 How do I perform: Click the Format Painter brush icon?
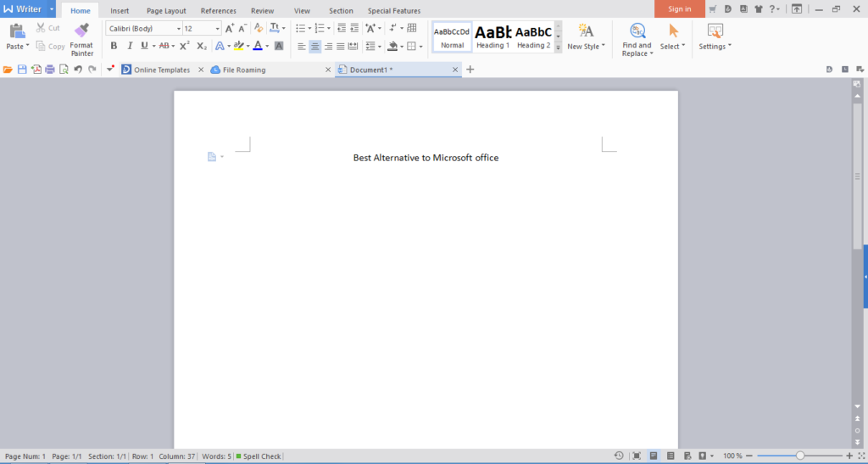click(82, 30)
